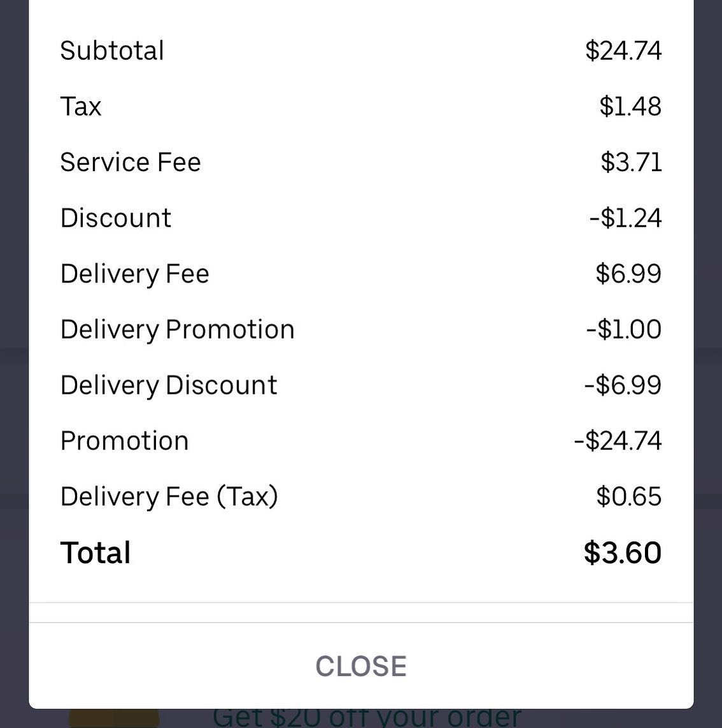Viewport: 722px width, 728px height.
Task: Tap the yellow promo image behind the receipt
Action: [x=113, y=719]
